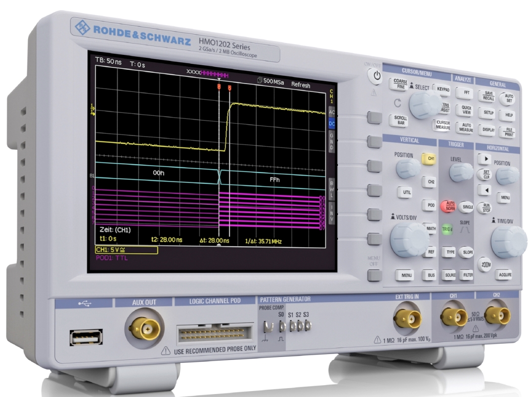Click the trigger LEVEL knob
The width and height of the screenshot is (532, 397).
461,173
